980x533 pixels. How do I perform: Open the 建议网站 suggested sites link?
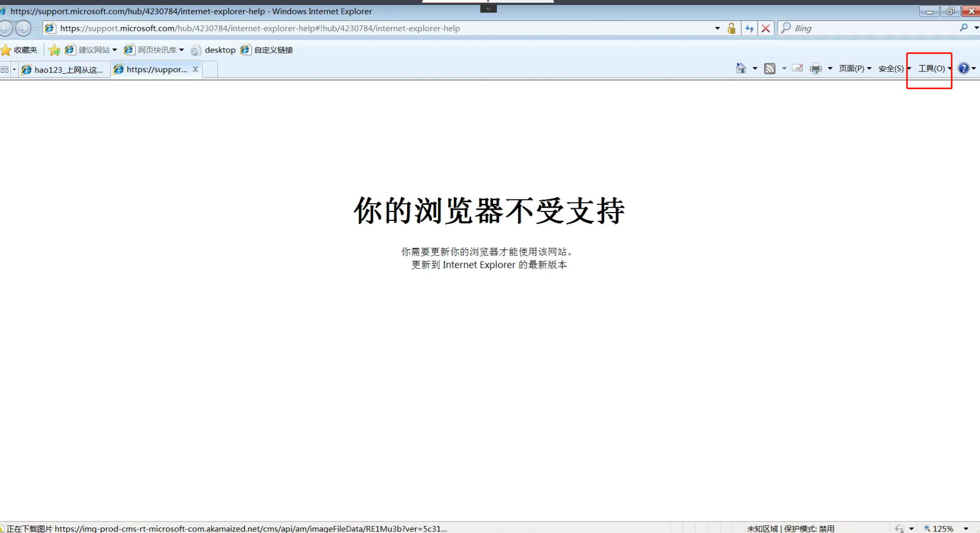point(91,50)
